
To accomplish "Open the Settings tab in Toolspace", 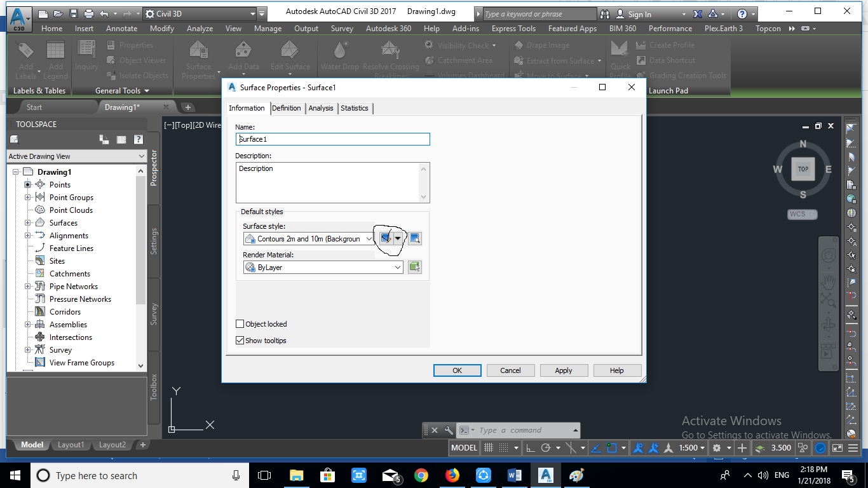I will click(x=154, y=241).
